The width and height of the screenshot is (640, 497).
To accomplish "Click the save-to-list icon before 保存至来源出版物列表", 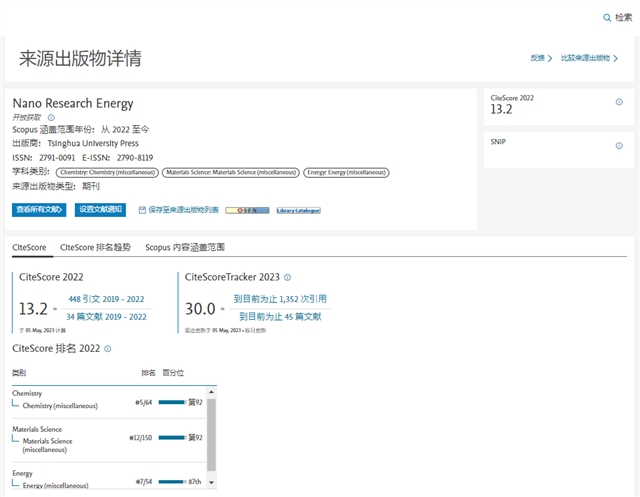I will tap(142, 210).
